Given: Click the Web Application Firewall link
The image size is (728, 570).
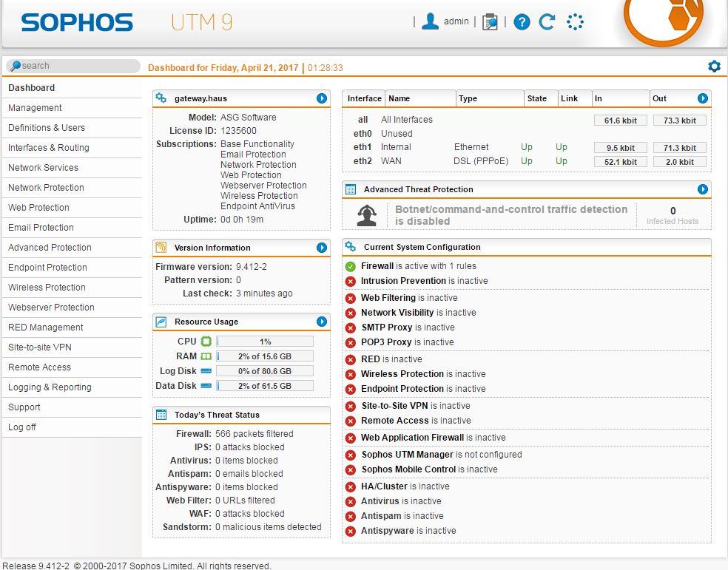Looking at the screenshot, I should pyautogui.click(x=412, y=438).
